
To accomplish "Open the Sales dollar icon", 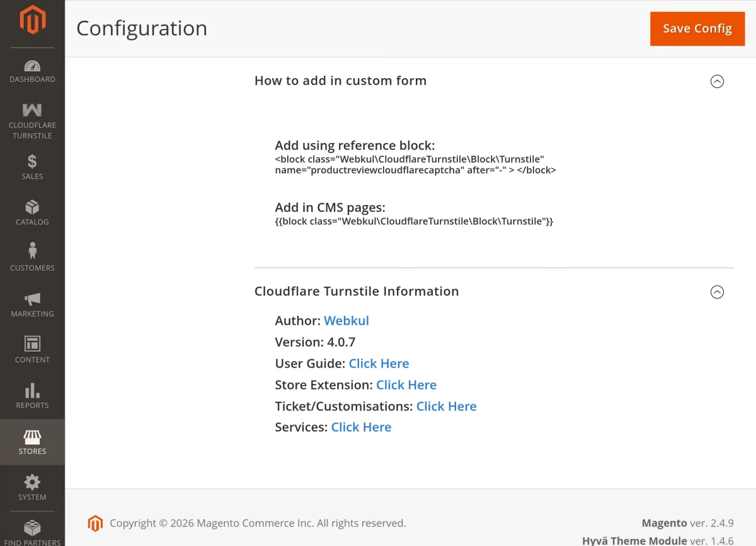I will click(x=32, y=161).
